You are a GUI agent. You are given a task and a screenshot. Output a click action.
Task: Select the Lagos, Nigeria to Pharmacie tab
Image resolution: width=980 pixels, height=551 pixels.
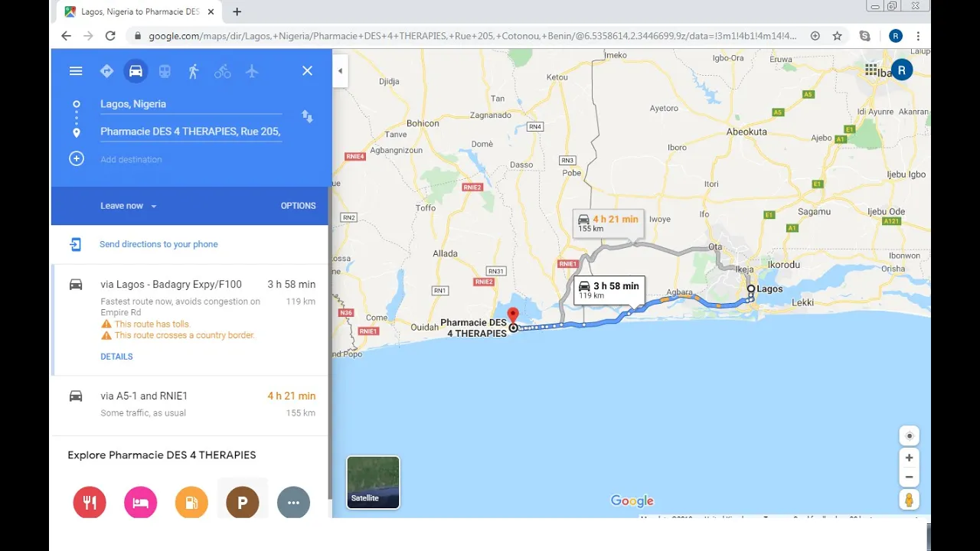(x=139, y=11)
